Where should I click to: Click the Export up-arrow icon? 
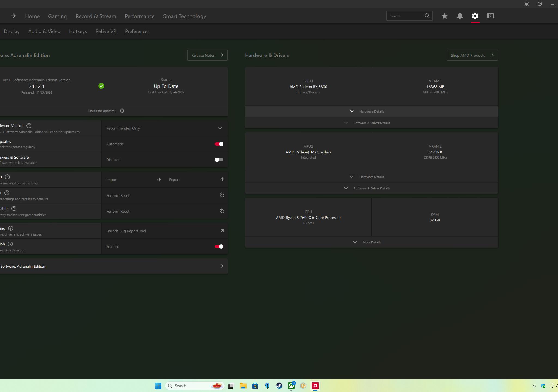coord(222,179)
